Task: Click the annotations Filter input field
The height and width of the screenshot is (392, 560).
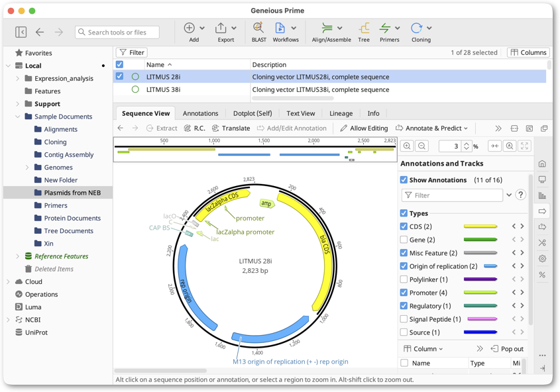Action: (452, 195)
